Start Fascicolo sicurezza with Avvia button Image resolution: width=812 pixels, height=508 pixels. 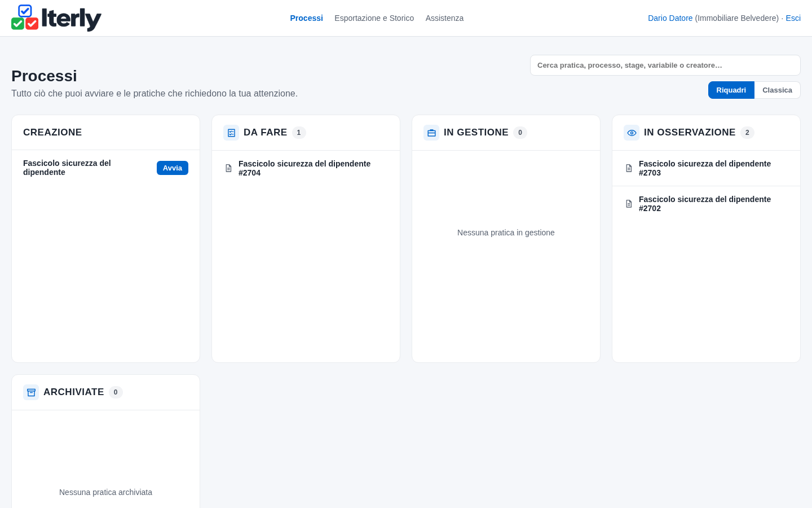tap(173, 168)
